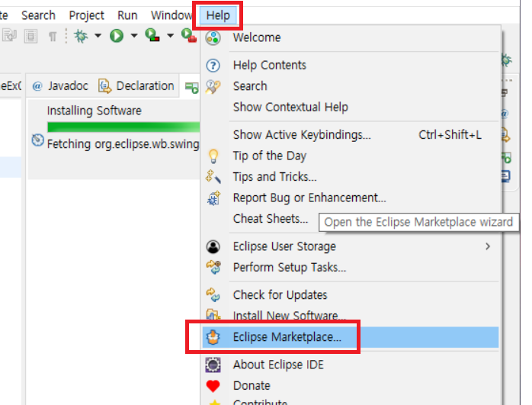Image resolution: width=532 pixels, height=405 pixels.
Task: Click the Fetching org.eclipse.wb.swing status text
Action: coord(123,144)
